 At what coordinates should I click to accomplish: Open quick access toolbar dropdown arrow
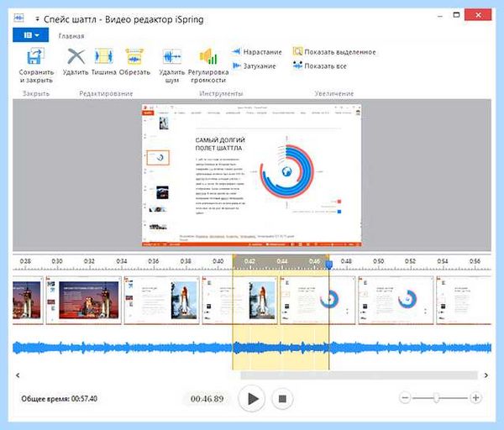(37, 19)
